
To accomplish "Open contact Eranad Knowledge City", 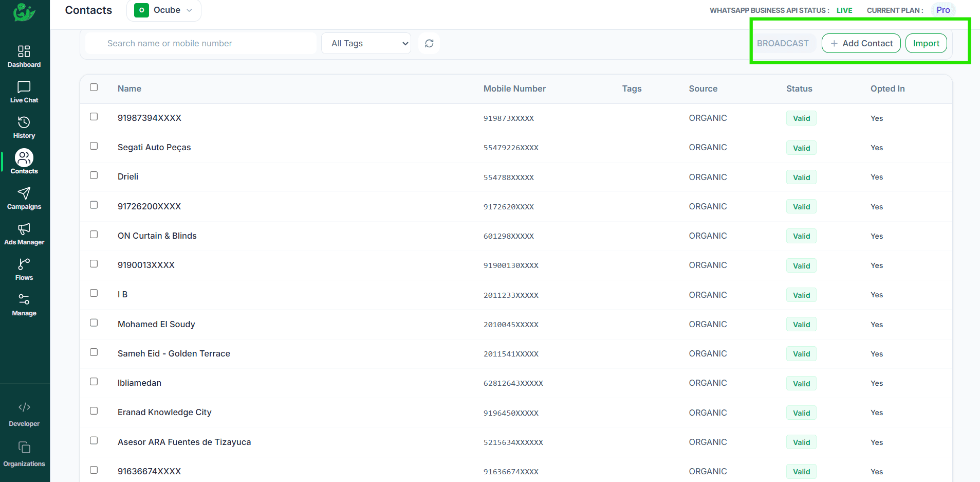I will [x=164, y=413].
